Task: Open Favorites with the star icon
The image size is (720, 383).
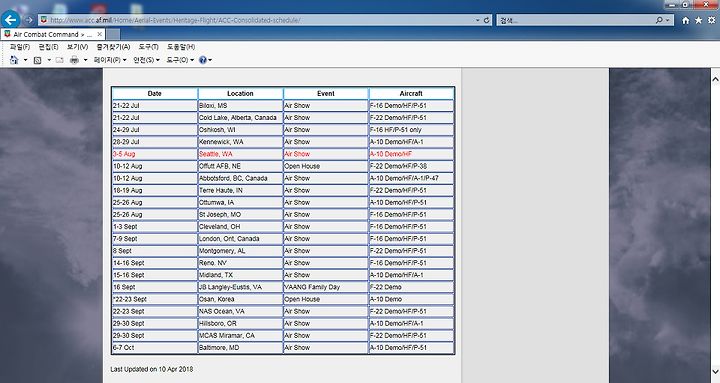Action: pos(698,20)
